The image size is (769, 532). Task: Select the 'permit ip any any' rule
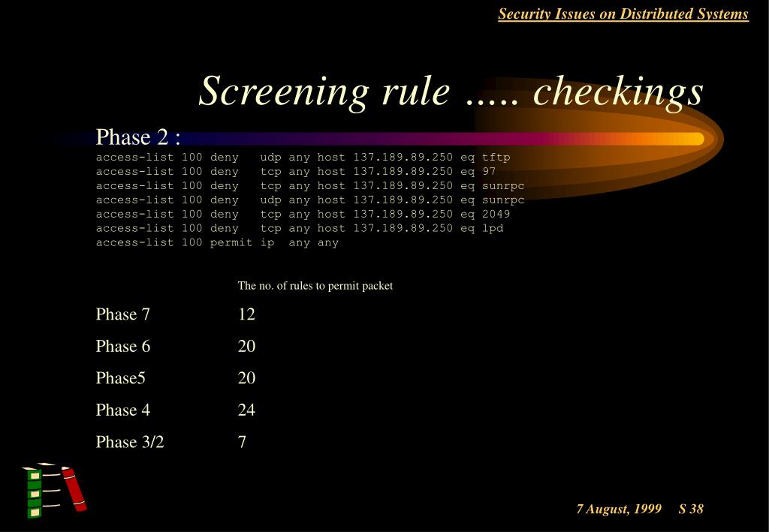tap(217, 242)
